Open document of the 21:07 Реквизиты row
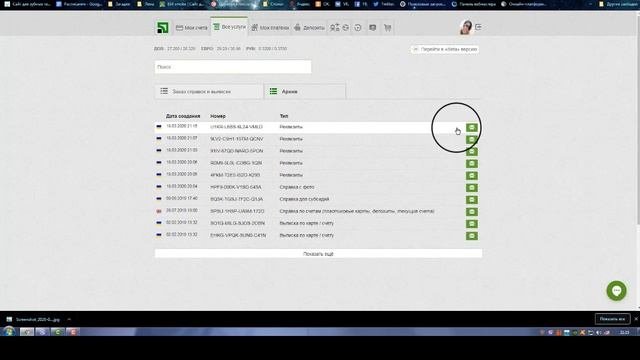Screen dimensions: 640x360 pyautogui.click(x=472, y=140)
